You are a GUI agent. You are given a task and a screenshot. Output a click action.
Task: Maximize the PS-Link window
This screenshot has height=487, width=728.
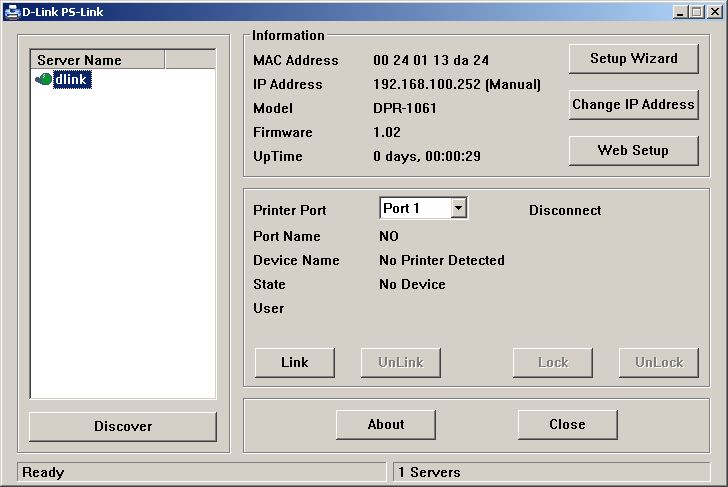(697, 12)
